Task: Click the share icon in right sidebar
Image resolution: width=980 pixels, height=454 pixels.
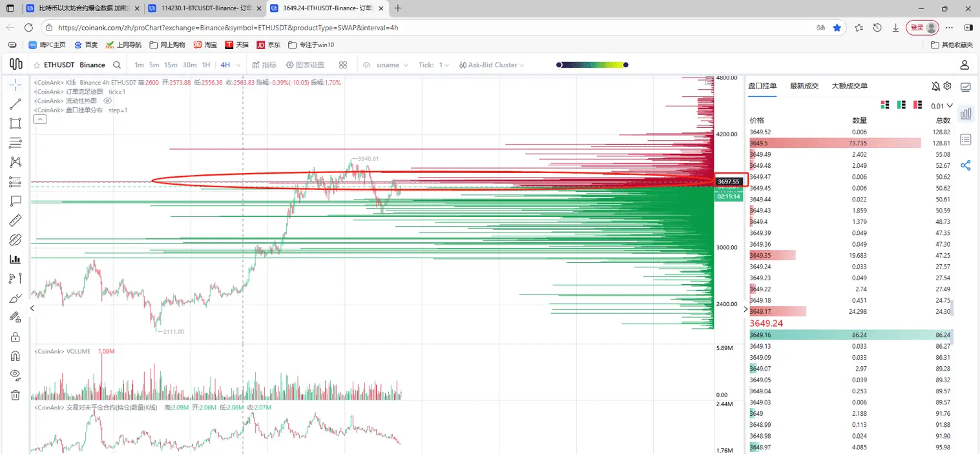Action: [966, 165]
